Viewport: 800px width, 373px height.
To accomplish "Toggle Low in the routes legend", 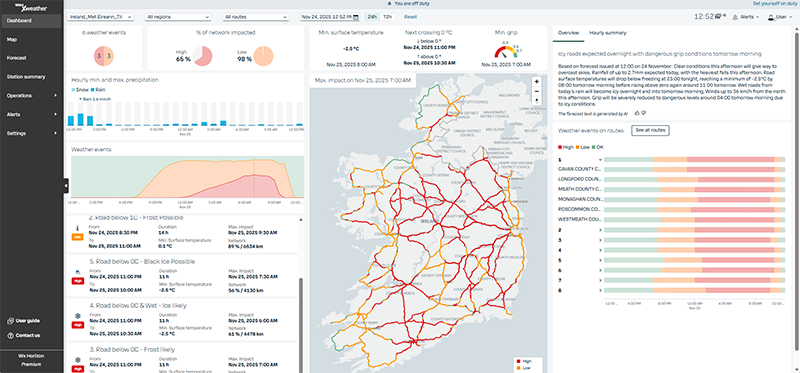I will [x=582, y=147].
